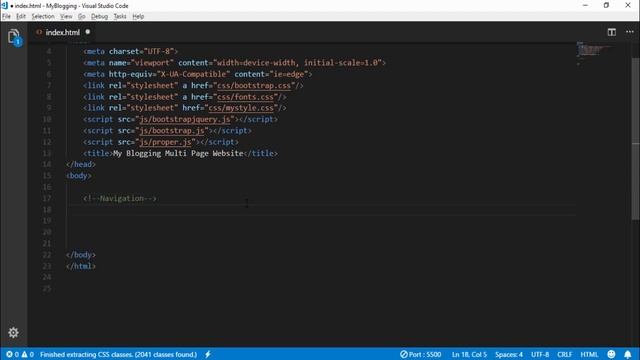The image size is (640, 360).
Task: Open the Tasks menu
Action: click(x=120, y=16)
